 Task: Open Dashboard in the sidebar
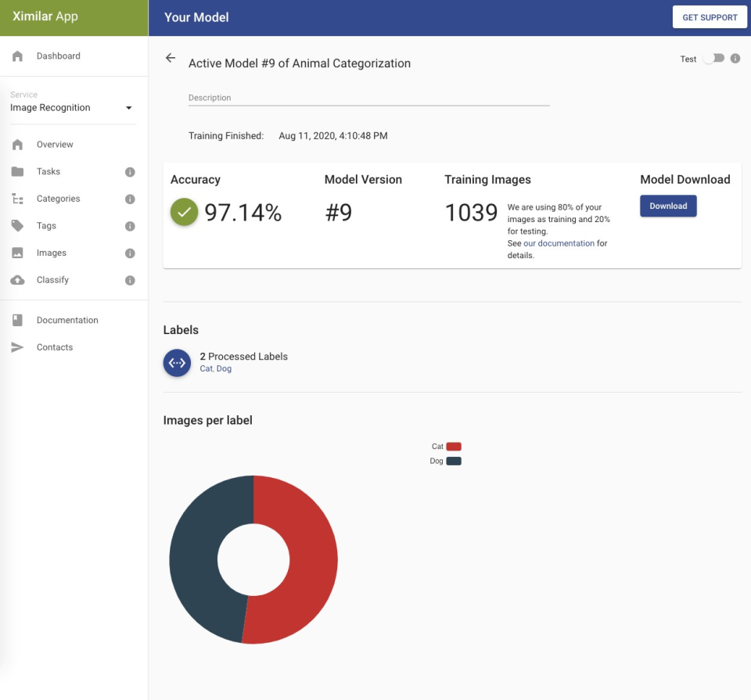74,56
